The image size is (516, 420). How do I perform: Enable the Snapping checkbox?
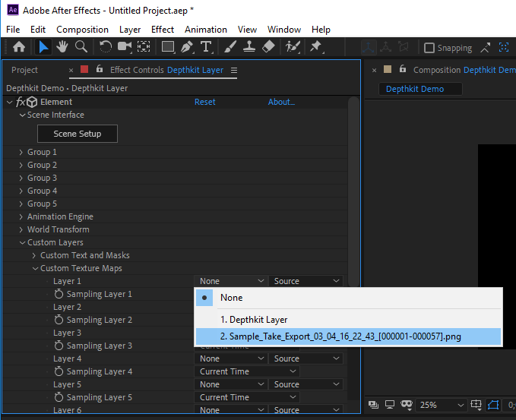pos(429,48)
